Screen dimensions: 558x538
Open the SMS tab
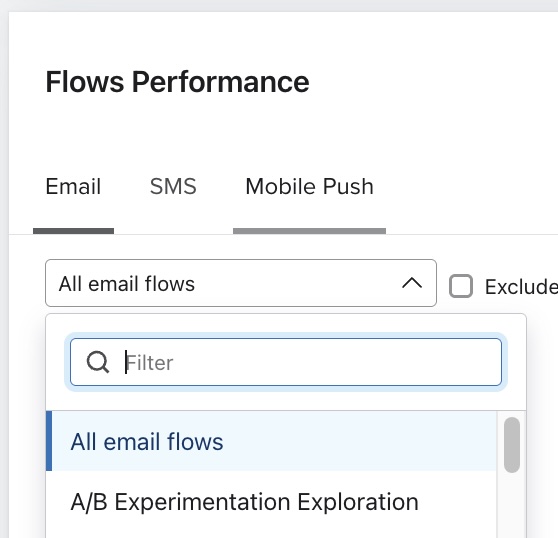point(173,186)
